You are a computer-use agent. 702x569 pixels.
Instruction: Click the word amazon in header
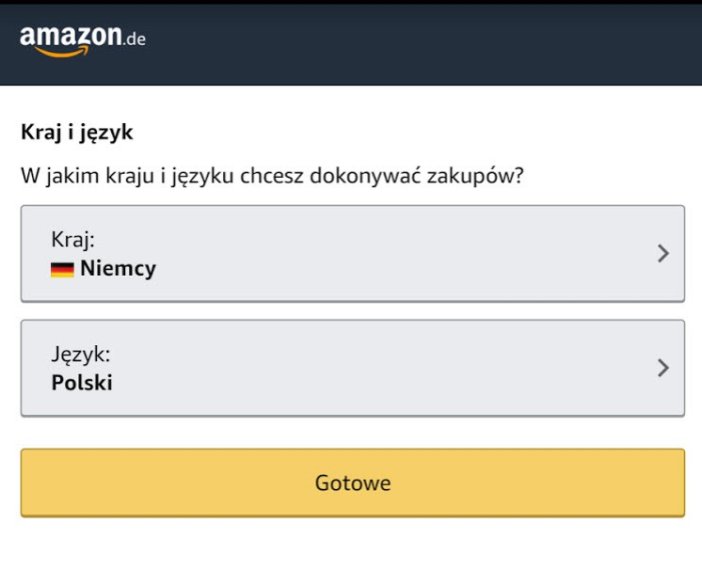71,36
